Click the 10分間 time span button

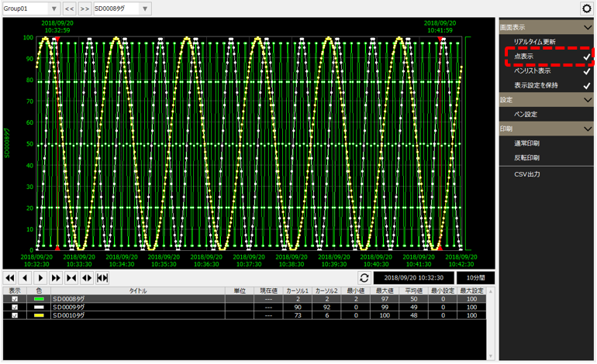(x=475, y=277)
